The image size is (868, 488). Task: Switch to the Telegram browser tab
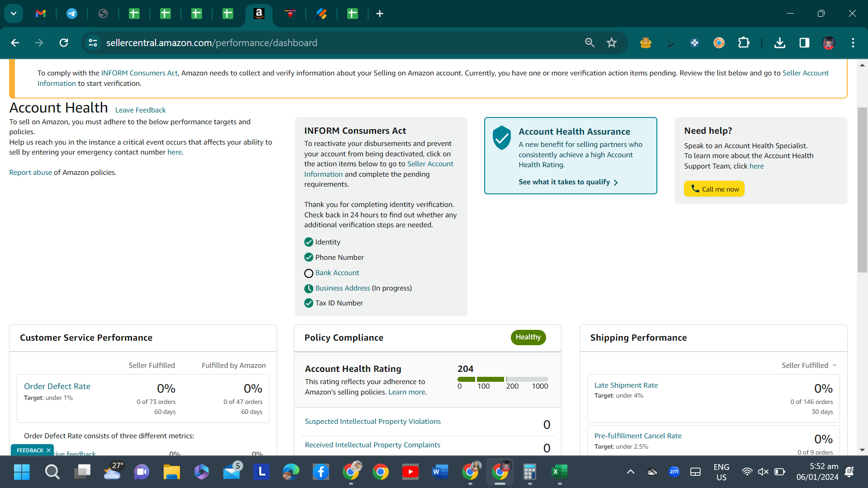point(72,14)
